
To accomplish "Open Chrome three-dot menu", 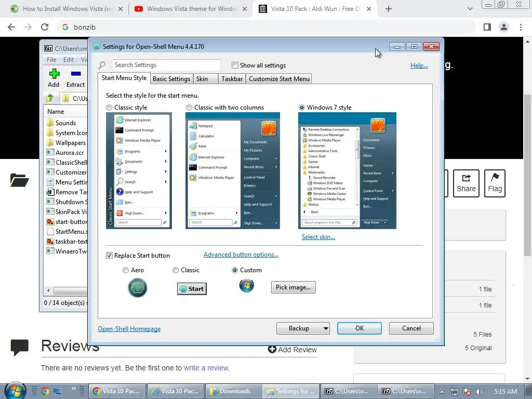I will pos(521,27).
